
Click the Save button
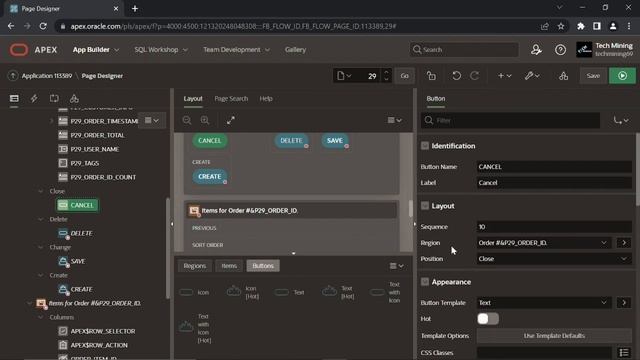pyautogui.click(x=593, y=76)
